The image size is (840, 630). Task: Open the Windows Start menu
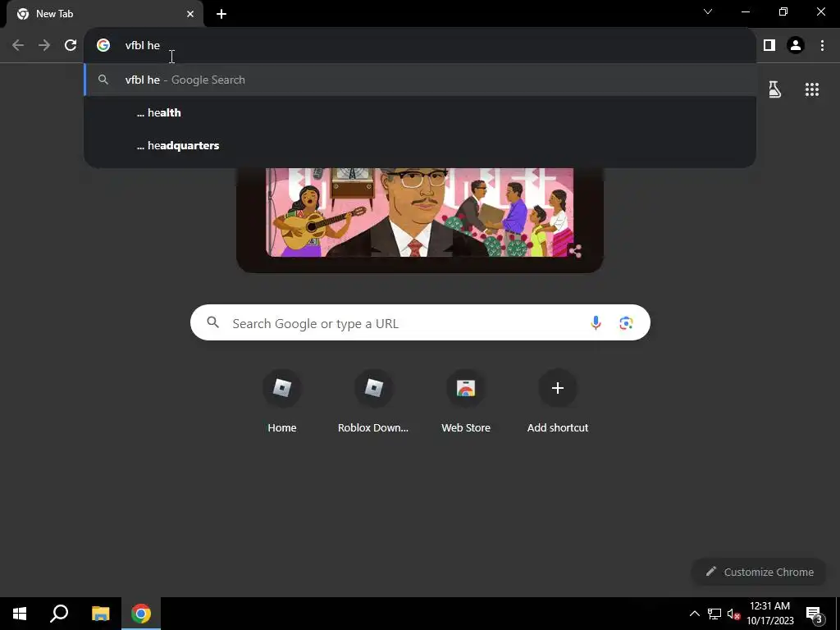tap(20, 614)
